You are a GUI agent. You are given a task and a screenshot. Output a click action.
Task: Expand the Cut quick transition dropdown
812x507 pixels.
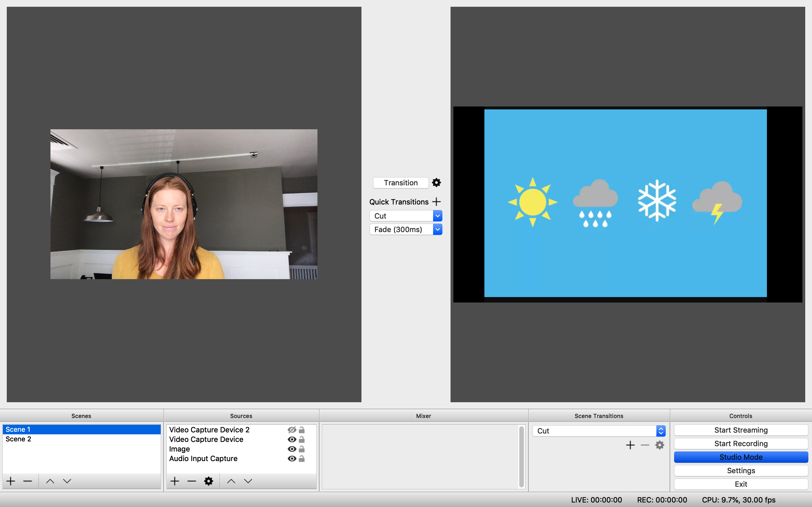click(437, 216)
